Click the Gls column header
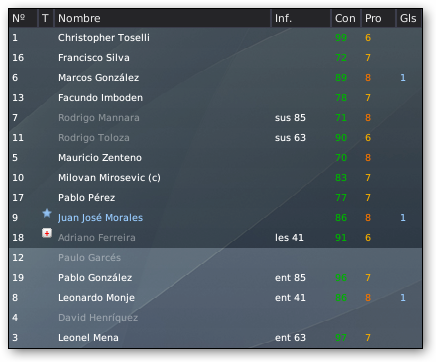This screenshot has width=436, height=362. 409,18
